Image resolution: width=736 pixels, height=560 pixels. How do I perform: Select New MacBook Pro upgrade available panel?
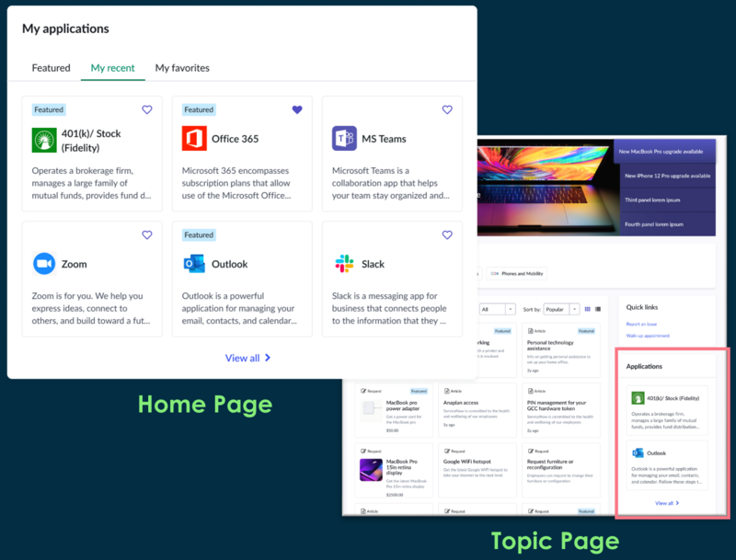click(664, 152)
